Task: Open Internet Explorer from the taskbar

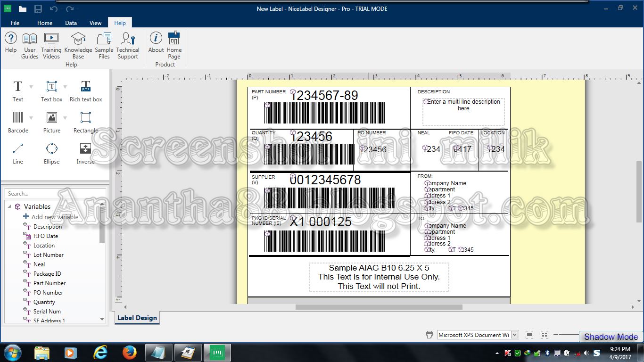Action: [100, 353]
